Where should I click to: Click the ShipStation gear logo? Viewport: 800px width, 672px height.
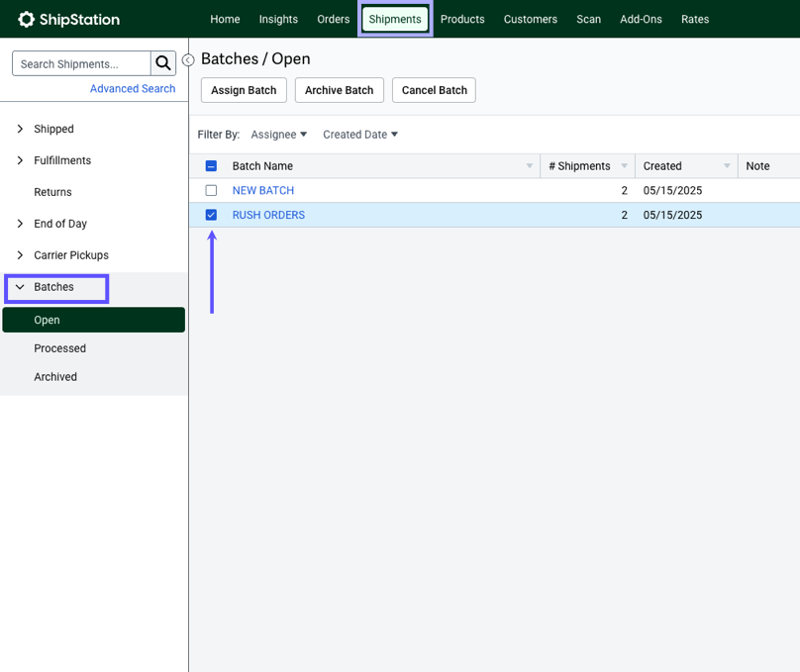coord(26,20)
